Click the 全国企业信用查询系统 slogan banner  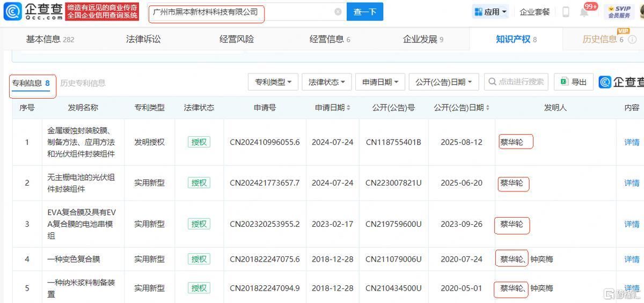point(103,16)
